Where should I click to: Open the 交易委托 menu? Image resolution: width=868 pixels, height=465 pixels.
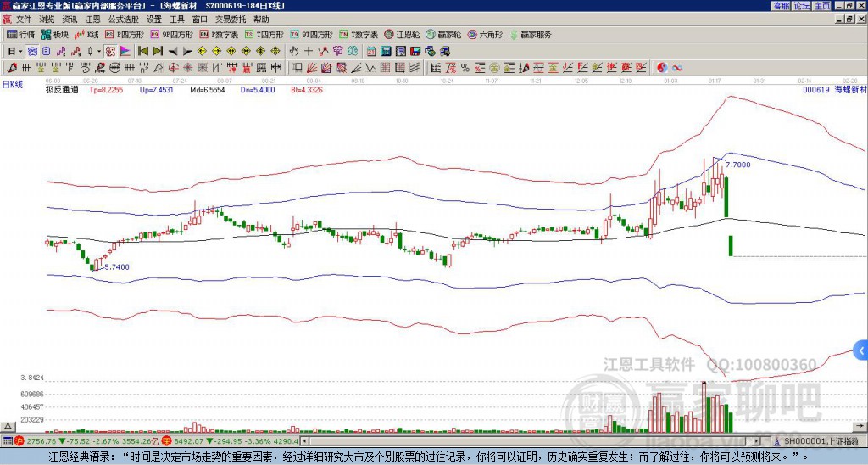[231, 20]
